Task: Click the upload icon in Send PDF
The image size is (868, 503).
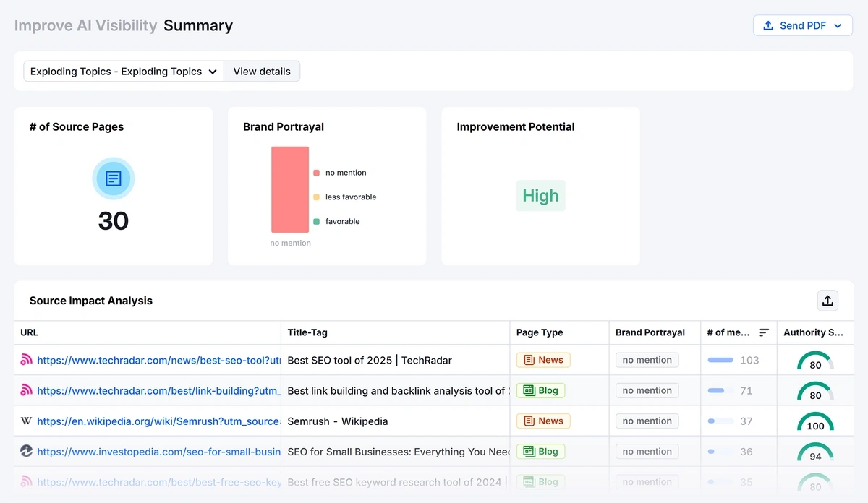Action: (768, 25)
